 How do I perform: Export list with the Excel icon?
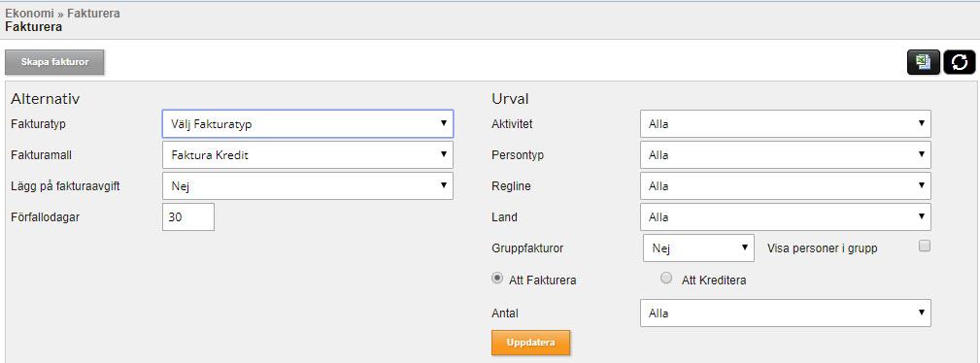coord(923,62)
